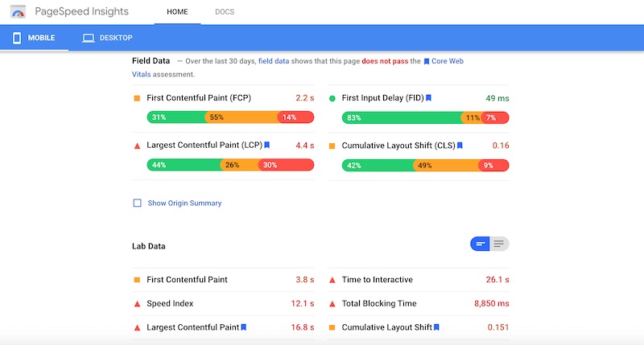The width and height of the screenshot is (644, 345).
Task: Open the Core Web Vitals link
Action: [x=448, y=61]
